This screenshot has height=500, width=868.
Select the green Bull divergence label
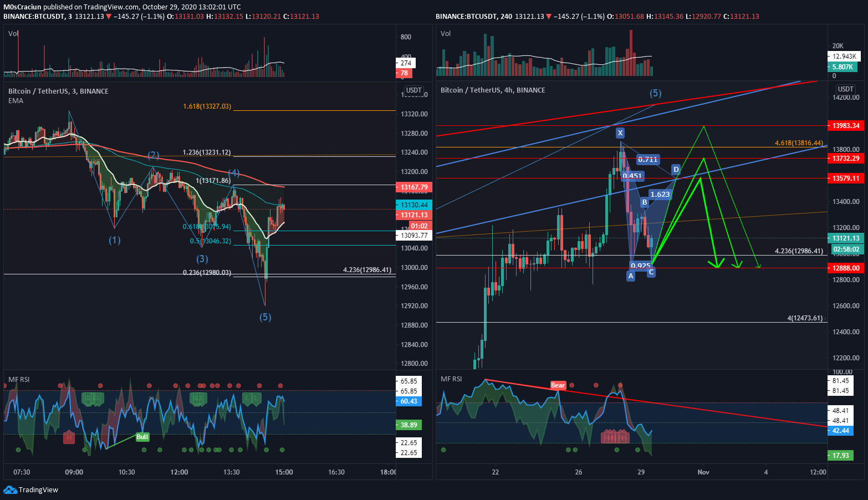click(142, 437)
